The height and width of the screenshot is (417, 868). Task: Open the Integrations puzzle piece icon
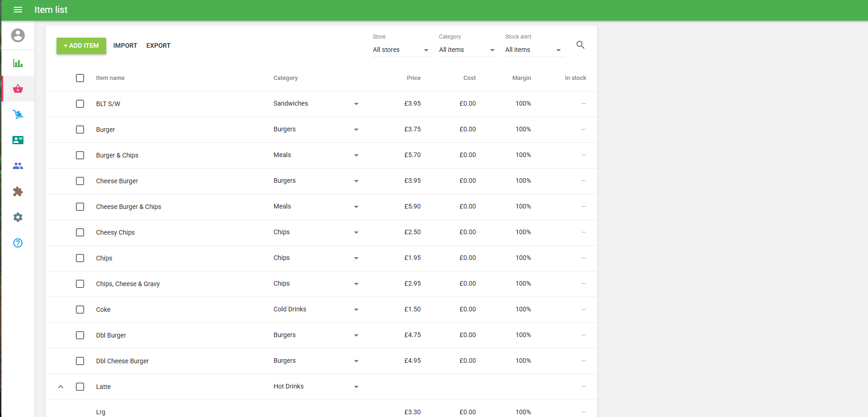(x=18, y=192)
